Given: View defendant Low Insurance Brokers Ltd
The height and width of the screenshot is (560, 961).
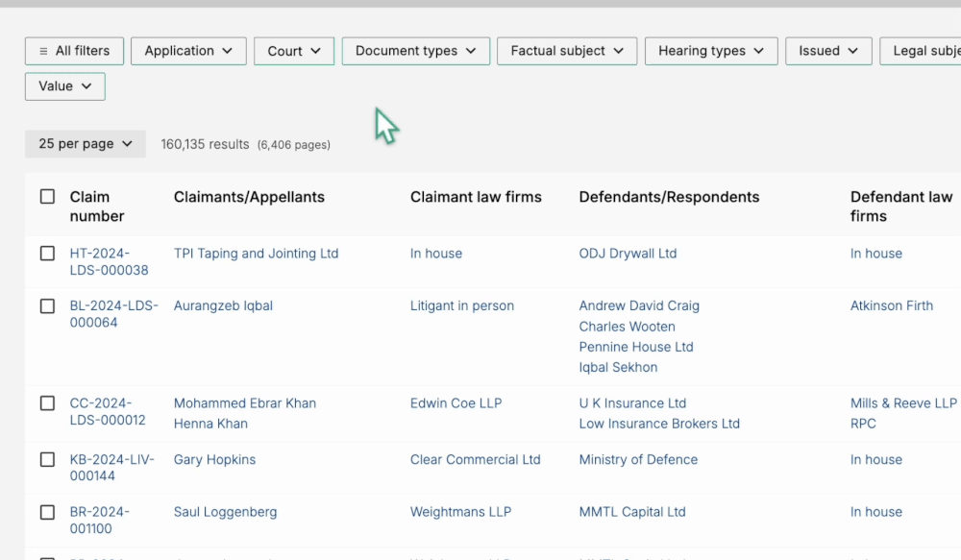Looking at the screenshot, I should (659, 424).
